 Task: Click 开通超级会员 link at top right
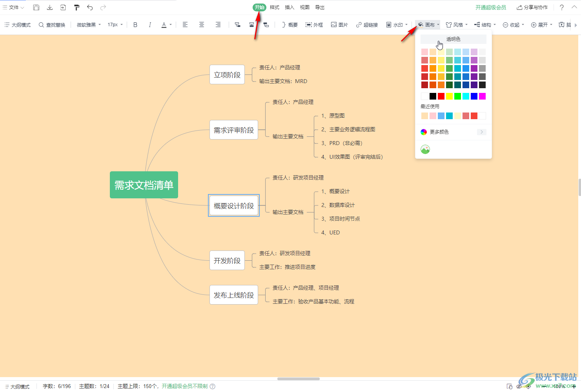491,7
